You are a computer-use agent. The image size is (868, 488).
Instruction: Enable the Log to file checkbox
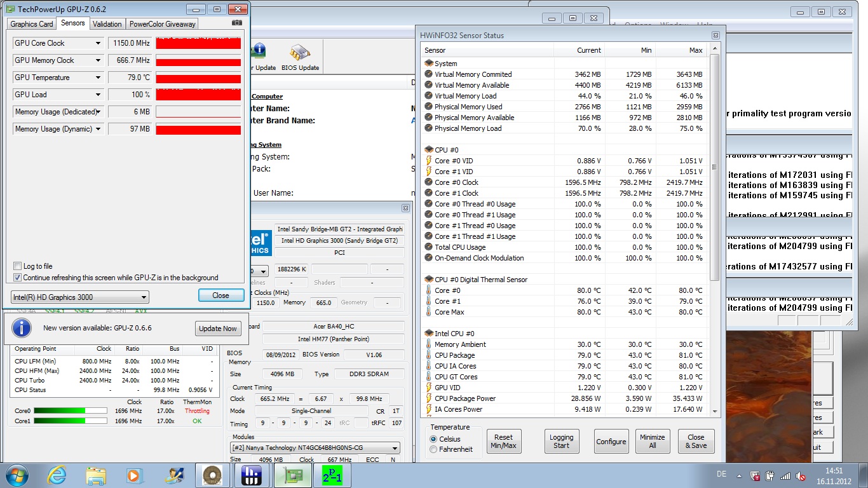coord(18,266)
